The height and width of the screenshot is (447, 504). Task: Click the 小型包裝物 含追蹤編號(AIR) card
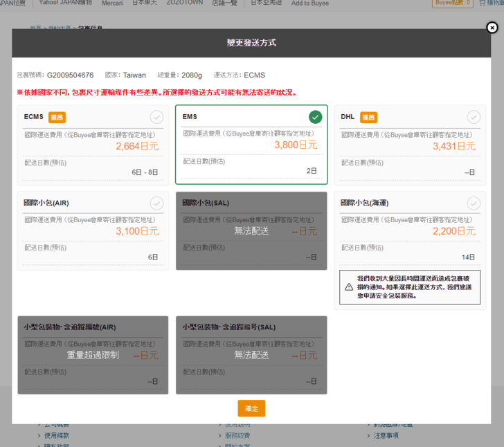click(x=93, y=355)
